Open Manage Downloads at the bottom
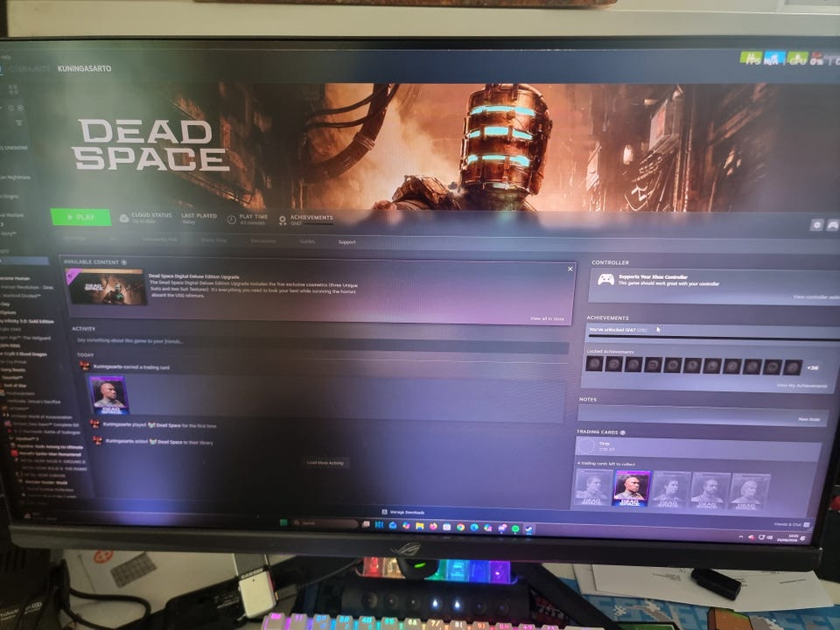The height and width of the screenshot is (630, 840). pyautogui.click(x=403, y=512)
